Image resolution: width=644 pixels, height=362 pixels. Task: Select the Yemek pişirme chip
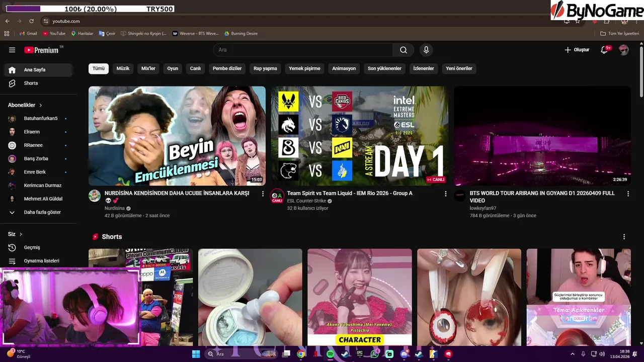[304, 68]
